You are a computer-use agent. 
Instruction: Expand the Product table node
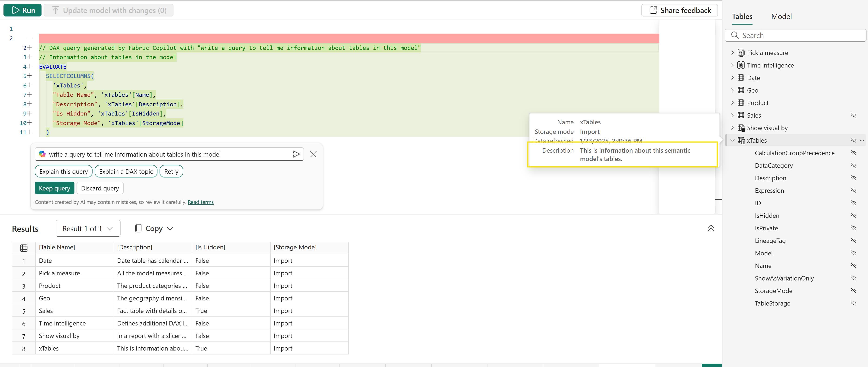click(732, 103)
